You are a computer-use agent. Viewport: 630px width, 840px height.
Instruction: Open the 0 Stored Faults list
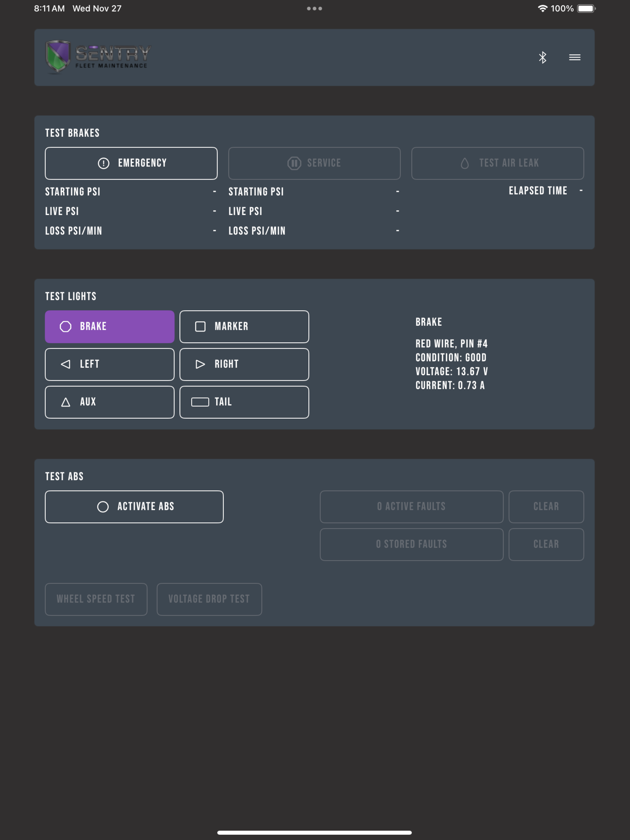[412, 544]
